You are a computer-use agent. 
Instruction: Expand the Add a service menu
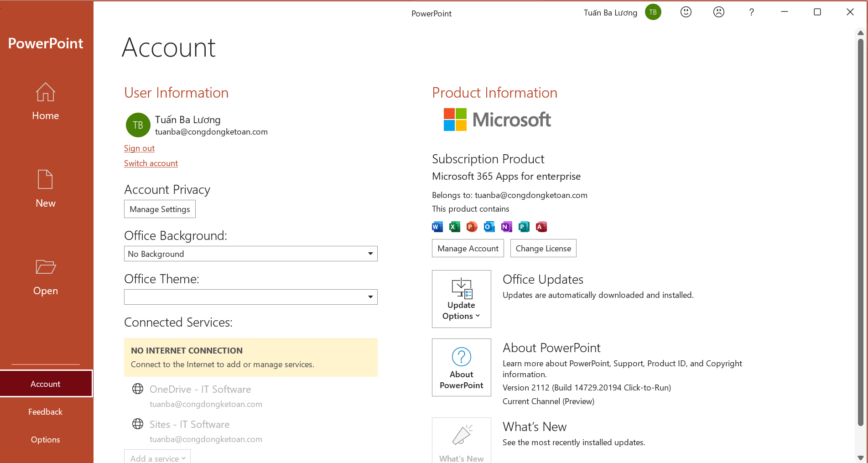[157, 457]
